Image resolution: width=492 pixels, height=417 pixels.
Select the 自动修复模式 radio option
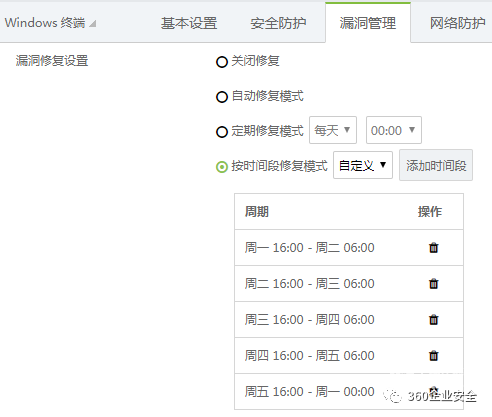point(222,97)
